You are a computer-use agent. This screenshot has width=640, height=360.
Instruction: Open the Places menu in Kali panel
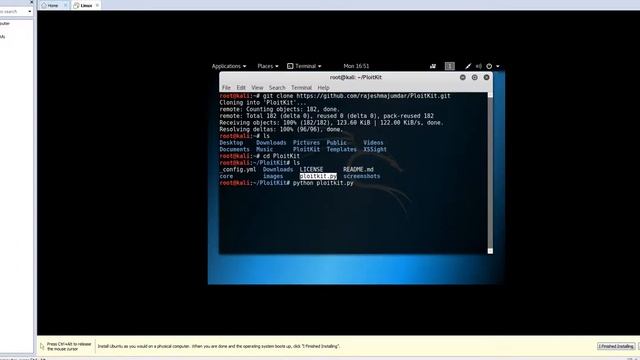268,66
